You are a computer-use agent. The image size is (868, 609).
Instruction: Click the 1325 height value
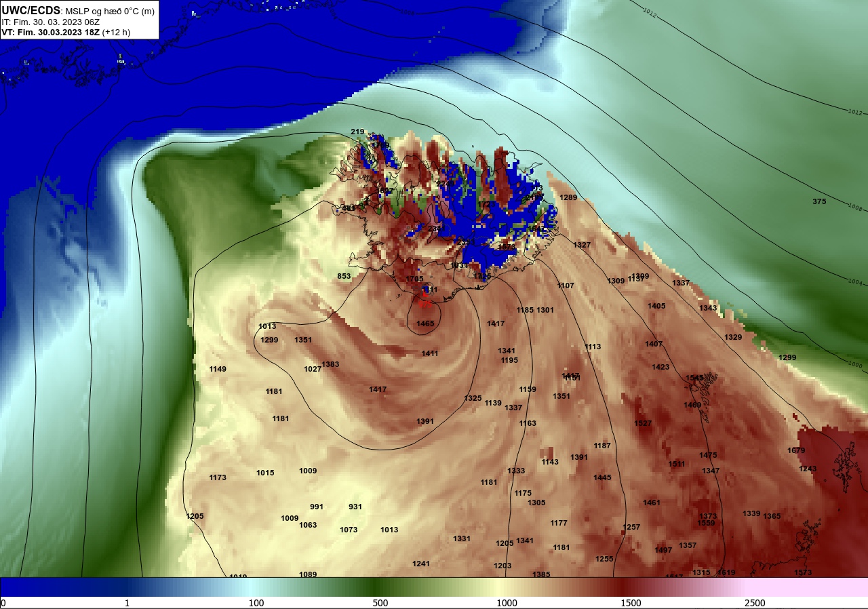(473, 398)
